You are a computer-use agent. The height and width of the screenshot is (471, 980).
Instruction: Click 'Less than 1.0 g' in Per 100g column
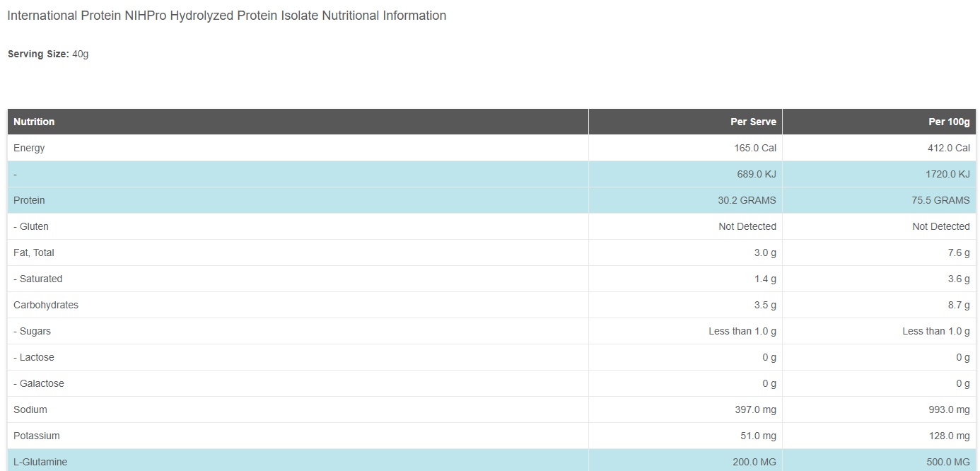tap(936, 331)
